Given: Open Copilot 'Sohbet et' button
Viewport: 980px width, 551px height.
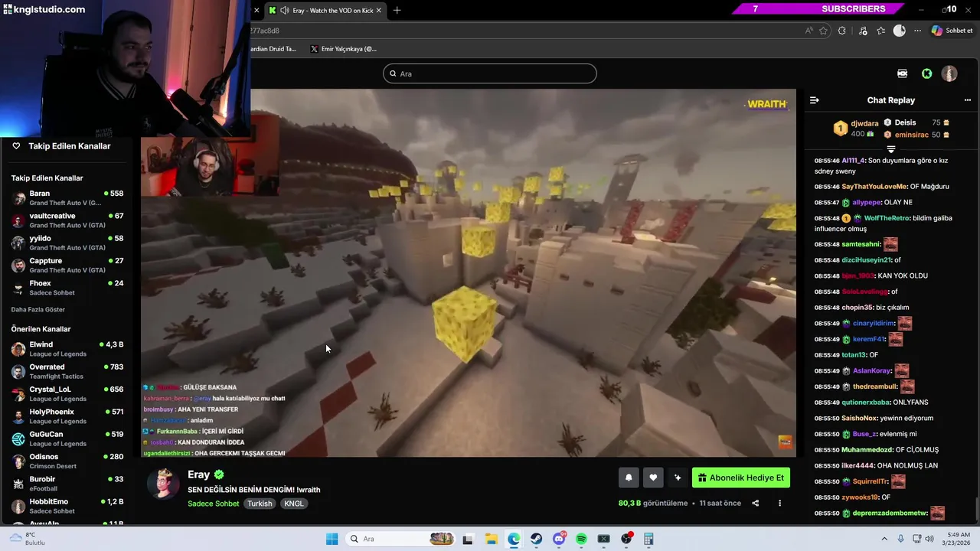Looking at the screenshot, I should pyautogui.click(x=952, y=31).
